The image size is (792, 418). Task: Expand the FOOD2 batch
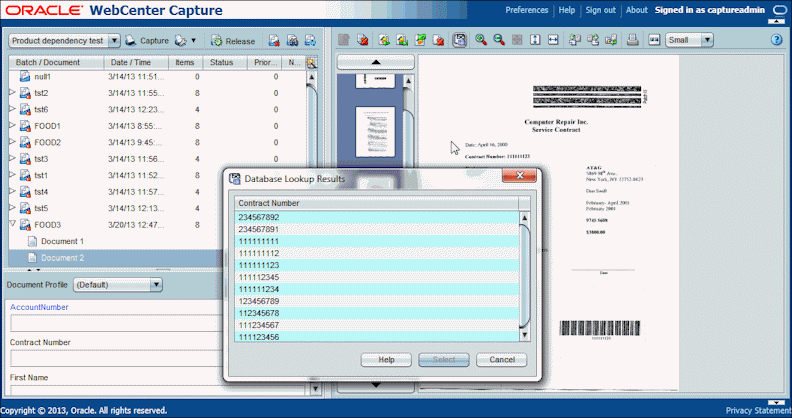(x=13, y=142)
